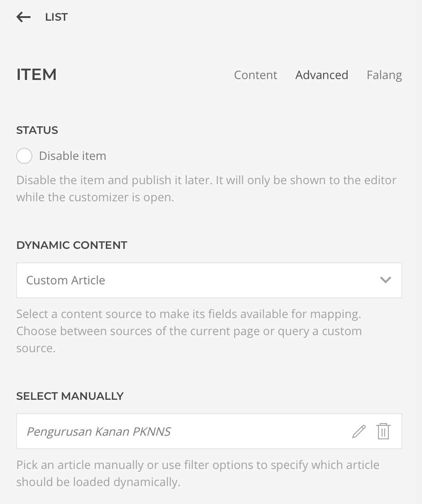422x504 pixels.
Task: Edit the selected article with pencil icon
Action: point(359,432)
